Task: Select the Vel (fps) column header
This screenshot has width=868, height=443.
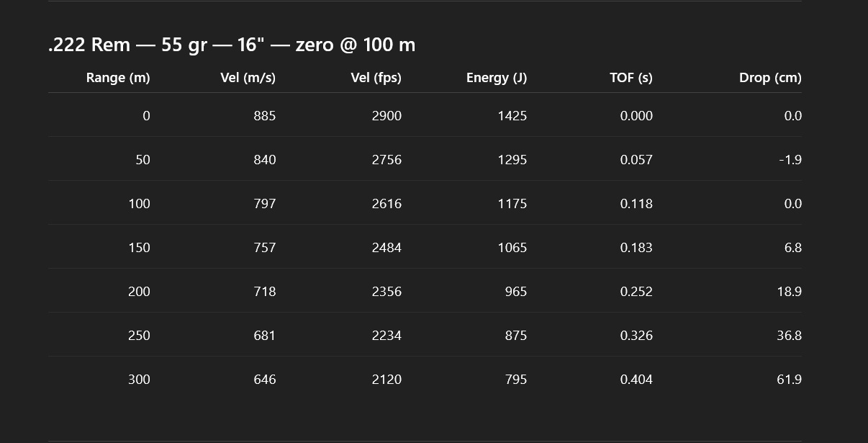Action: click(376, 78)
